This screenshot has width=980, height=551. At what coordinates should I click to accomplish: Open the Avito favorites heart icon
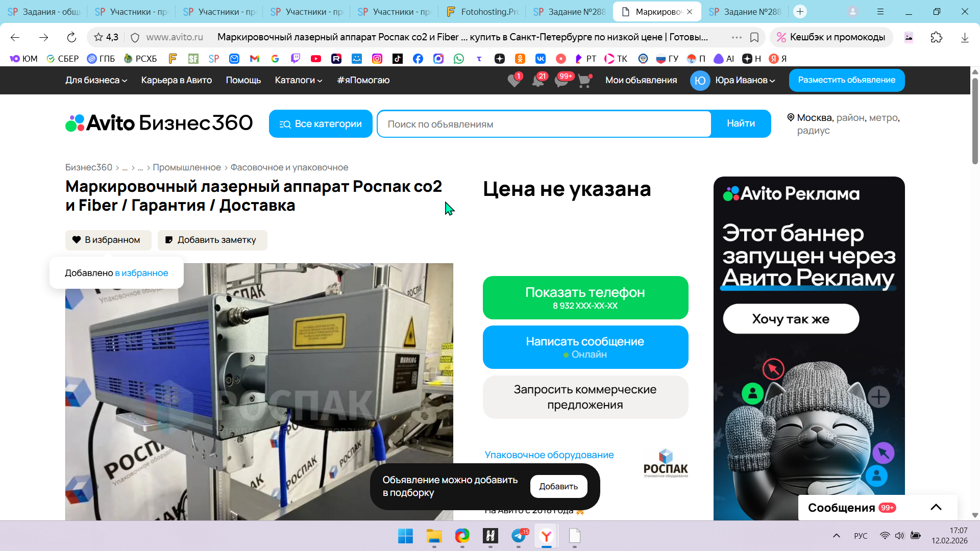[x=514, y=81]
